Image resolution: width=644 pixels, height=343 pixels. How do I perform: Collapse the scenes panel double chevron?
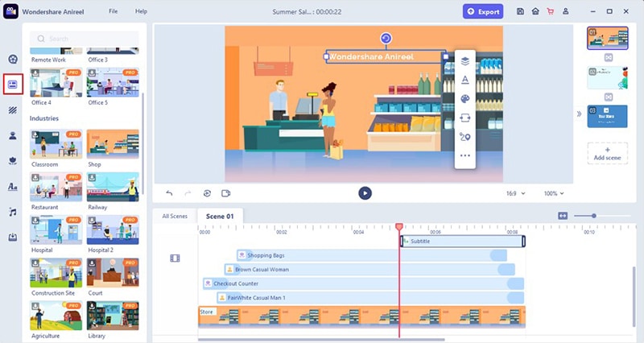pyautogui.click(x=579, y=114)
